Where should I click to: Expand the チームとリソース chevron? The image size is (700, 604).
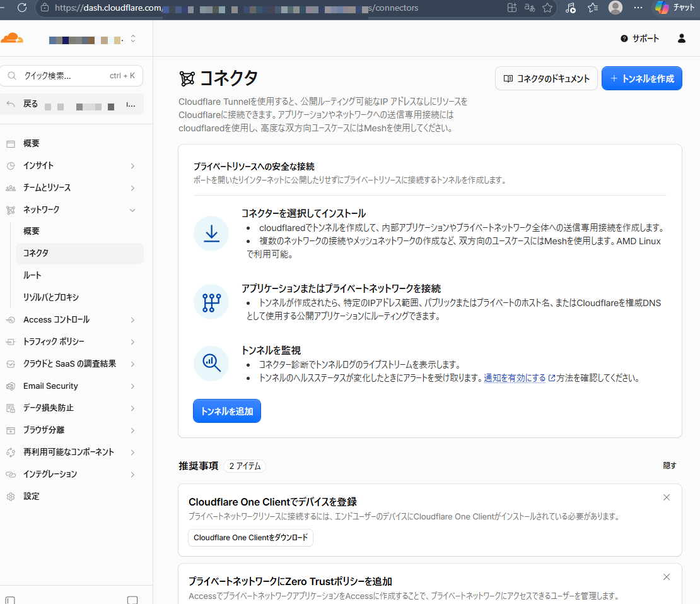point(132,188)
